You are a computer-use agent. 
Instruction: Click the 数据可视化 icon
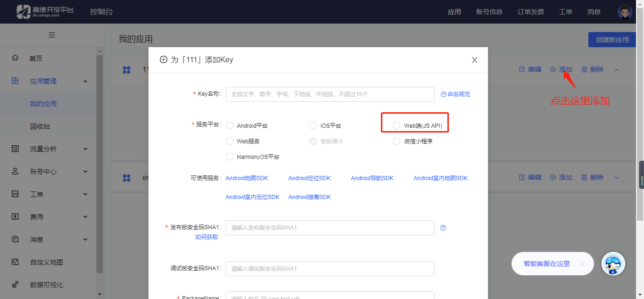click(15, 284)
